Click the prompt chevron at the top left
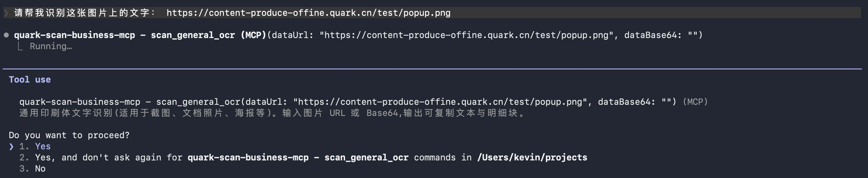The height and width of the screenshot is (178, 868). pyautogui.click(x=6, y=13)
